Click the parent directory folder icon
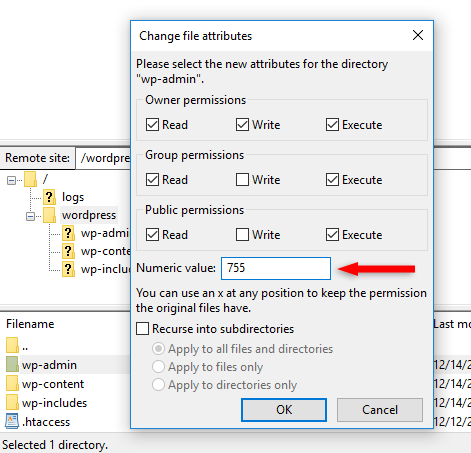 pos(12,345)
